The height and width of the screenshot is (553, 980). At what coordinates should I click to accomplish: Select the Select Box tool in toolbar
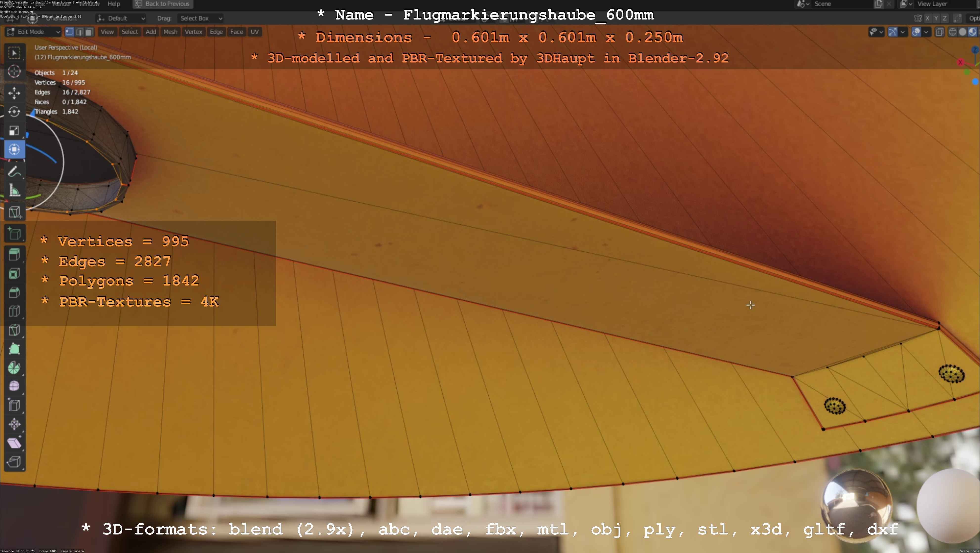pyautogui.click(x=14, y=53)
